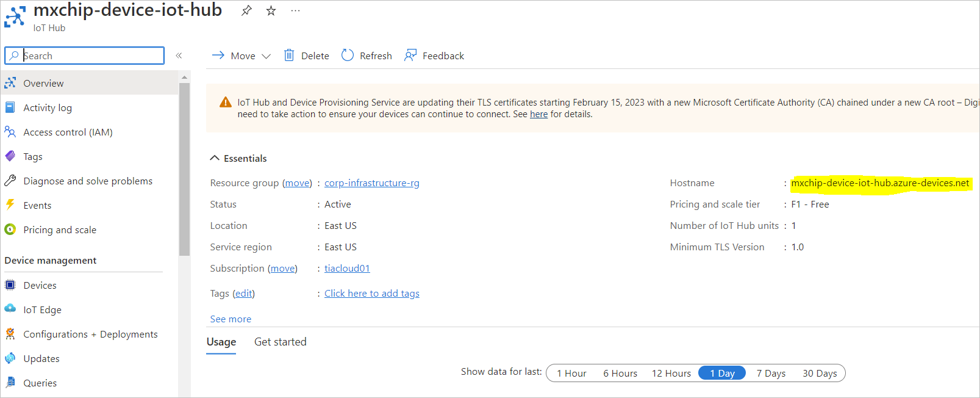Pin the mxchip-device-iot-hub resource
The image size is (980, 398).
pos(246,11)
